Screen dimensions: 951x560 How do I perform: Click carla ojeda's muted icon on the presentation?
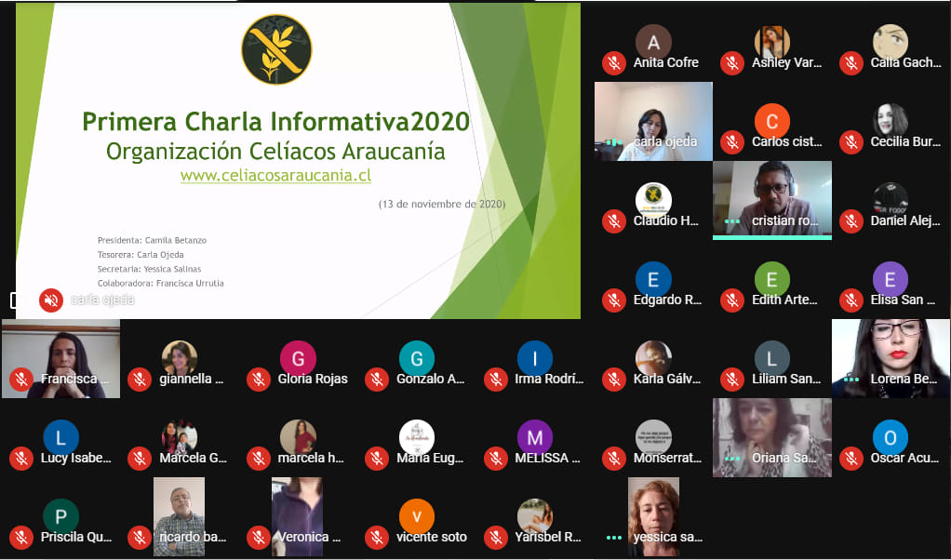(51, 300)
